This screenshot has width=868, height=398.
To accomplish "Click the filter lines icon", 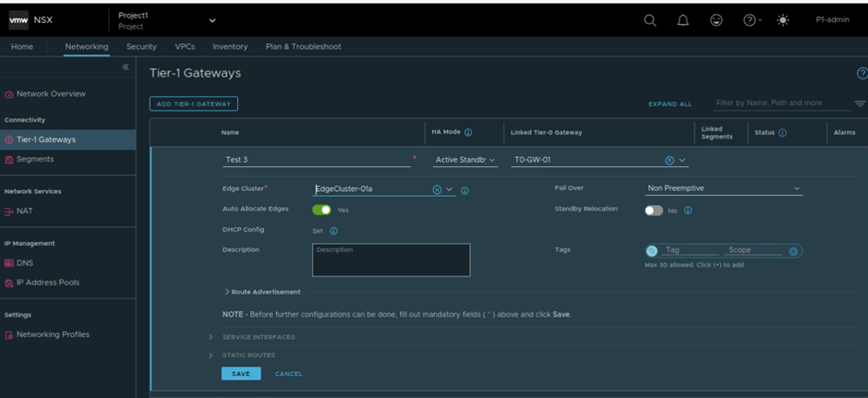I will (860, 103).
